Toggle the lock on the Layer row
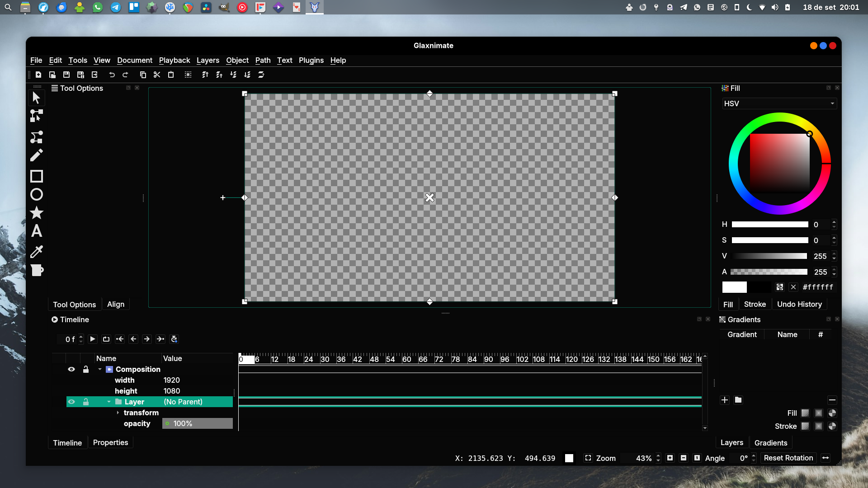The width and height of the screenshot is (868, 488). tap(86, 402)
